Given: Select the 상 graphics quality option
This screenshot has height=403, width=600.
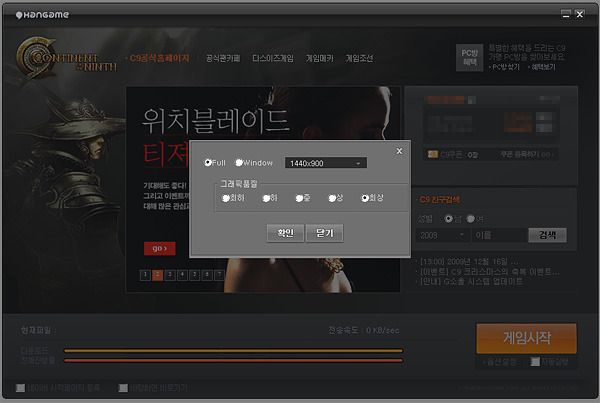Looking at the screenshot, I should (332, 198).
